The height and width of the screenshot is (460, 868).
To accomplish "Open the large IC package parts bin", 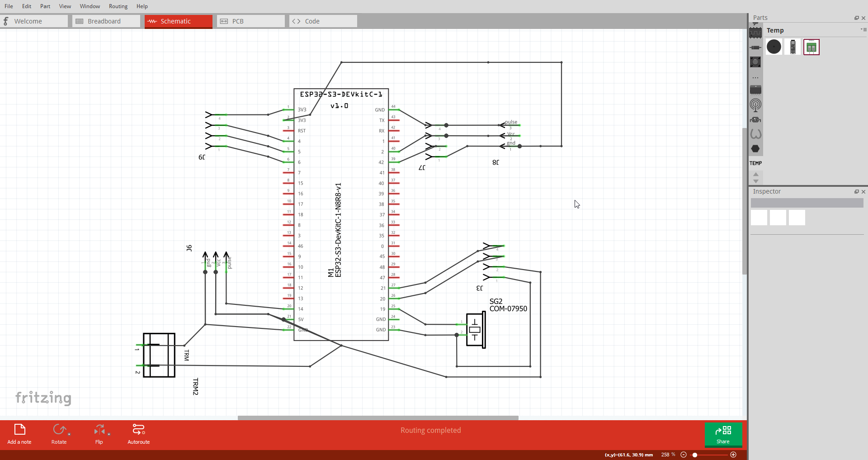I will click(755, 90).
